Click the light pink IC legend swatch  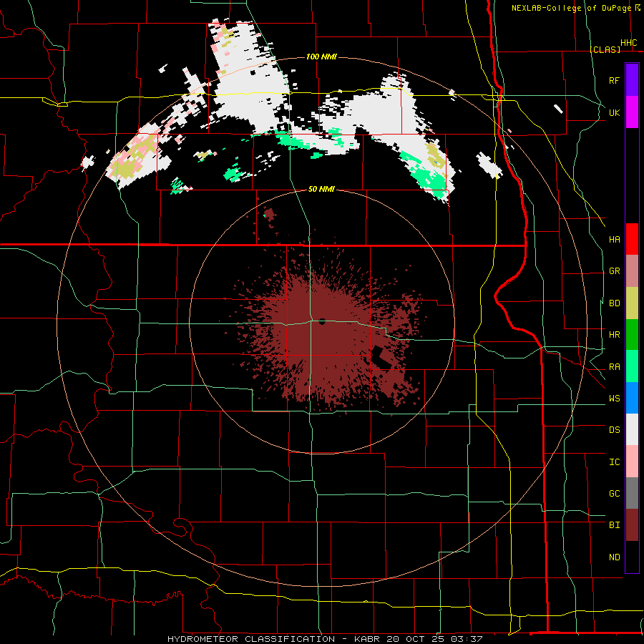[632, 462]
